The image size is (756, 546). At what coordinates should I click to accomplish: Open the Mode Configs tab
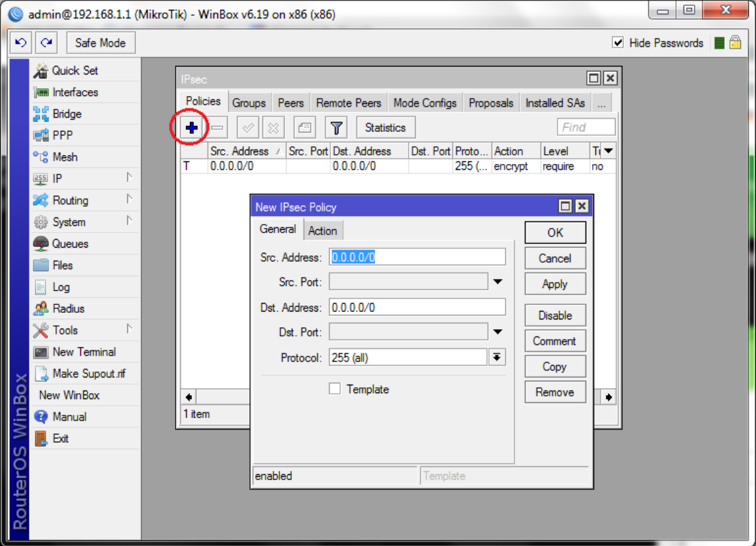[x=425, y=103]
